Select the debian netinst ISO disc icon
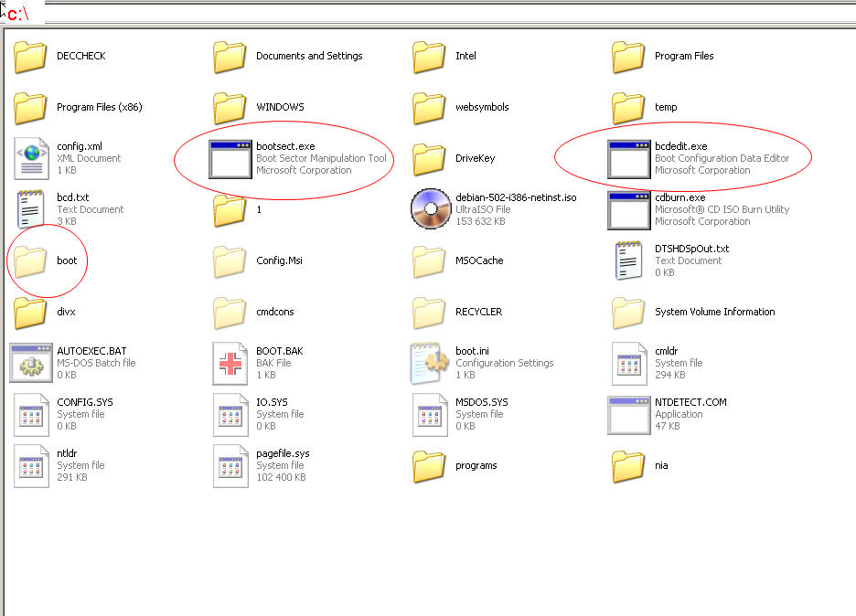Image resolution: width=856 pixels, height=616 pixels. point(430,209)
